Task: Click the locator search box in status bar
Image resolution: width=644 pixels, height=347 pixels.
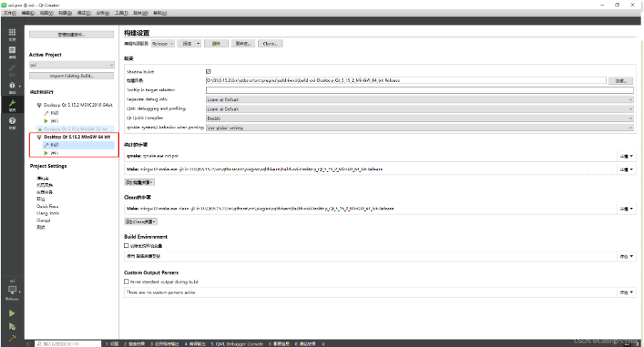Action: [68, 343]
